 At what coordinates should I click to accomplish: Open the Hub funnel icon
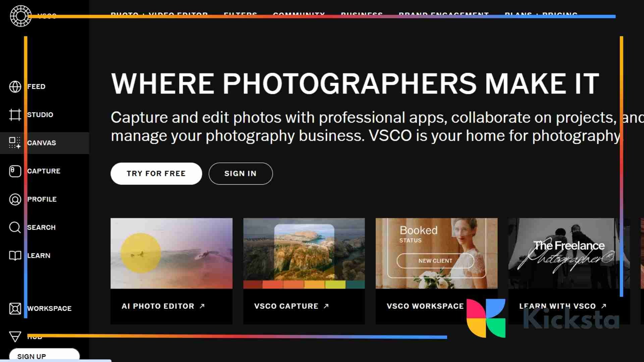click(15, 337)
